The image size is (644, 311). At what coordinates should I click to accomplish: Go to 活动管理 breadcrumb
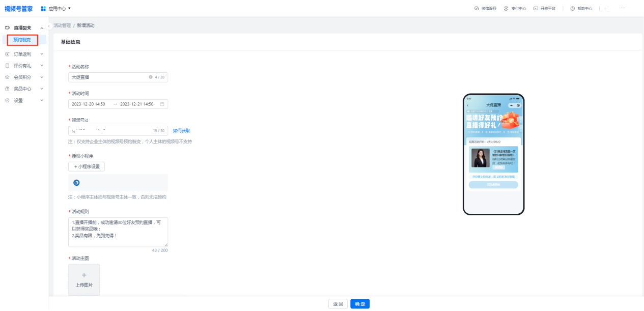click(x=62, y=25)
